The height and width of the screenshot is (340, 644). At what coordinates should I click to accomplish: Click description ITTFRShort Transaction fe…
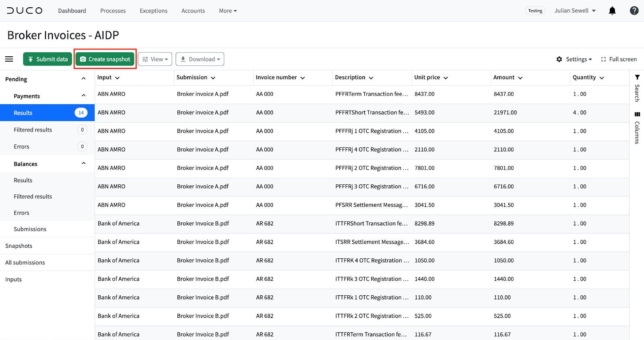372,223
